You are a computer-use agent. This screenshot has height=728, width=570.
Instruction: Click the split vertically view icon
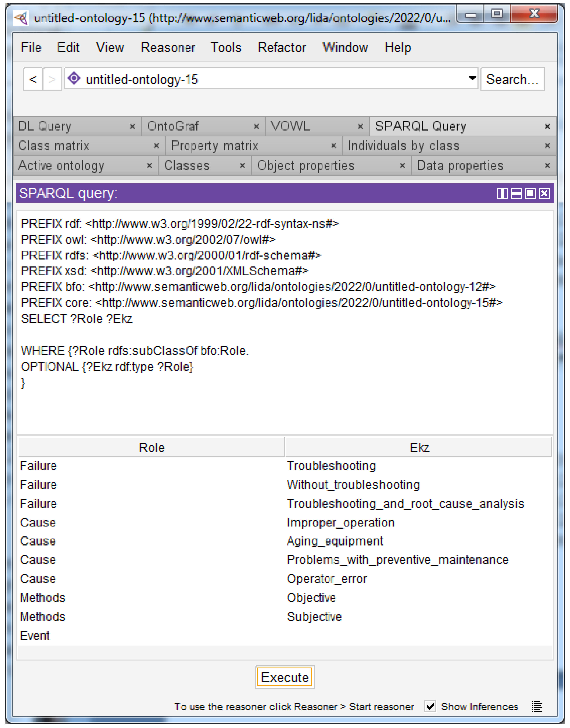[x=502, y=193]
